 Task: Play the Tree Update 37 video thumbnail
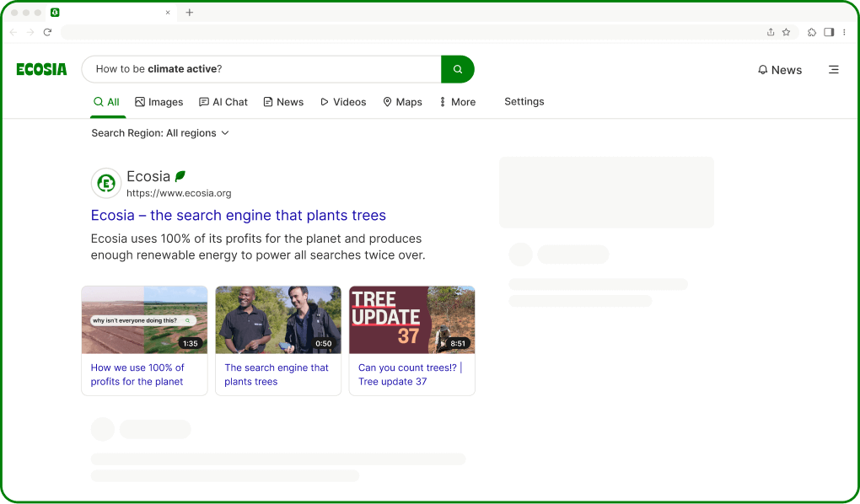(x=411, y=319)
